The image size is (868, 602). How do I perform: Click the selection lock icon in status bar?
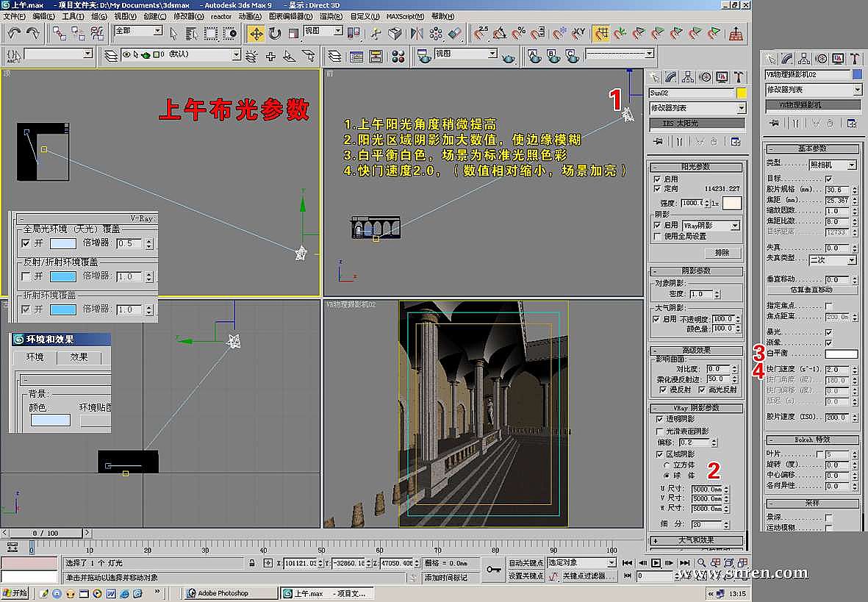252,563
